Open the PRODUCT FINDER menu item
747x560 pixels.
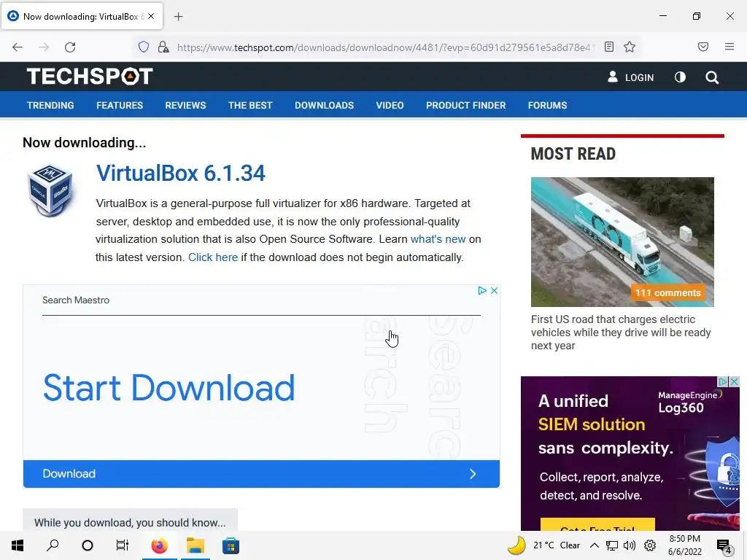pos(465,105)
